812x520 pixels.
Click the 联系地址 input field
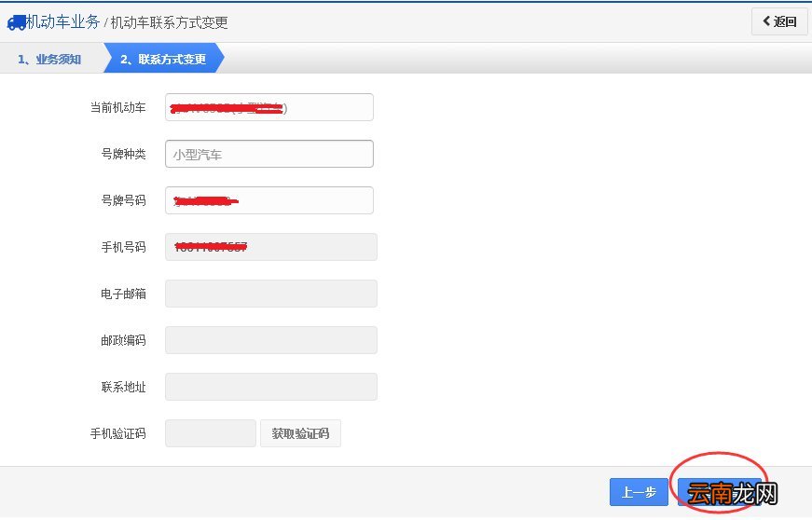click(271, 387)
